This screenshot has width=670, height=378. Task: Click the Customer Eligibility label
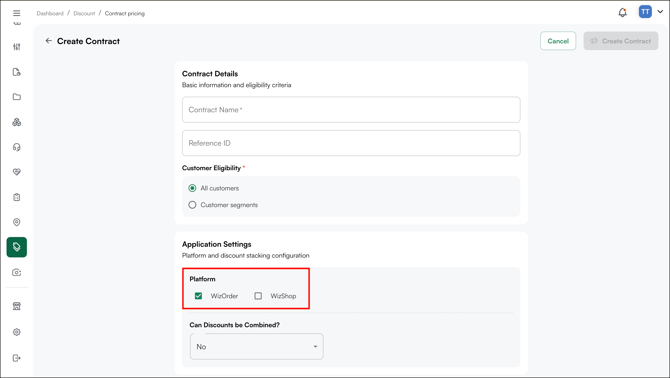(x=212, y=168)
